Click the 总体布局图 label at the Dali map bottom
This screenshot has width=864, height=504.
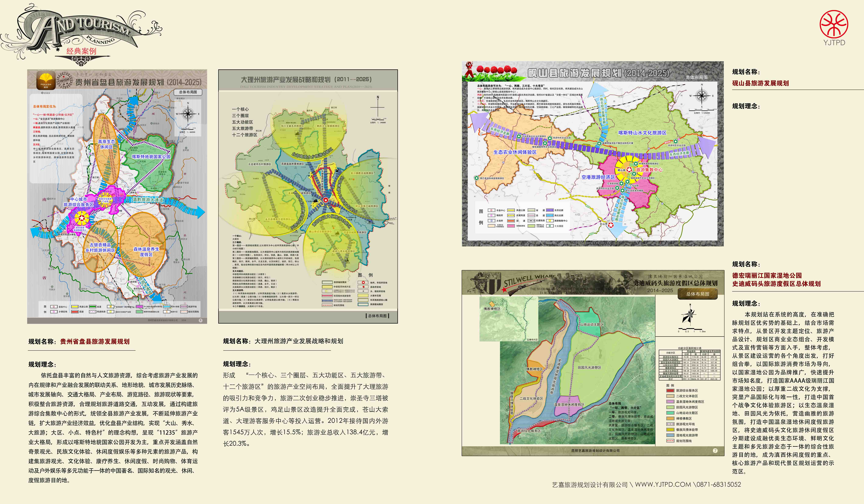377,316
